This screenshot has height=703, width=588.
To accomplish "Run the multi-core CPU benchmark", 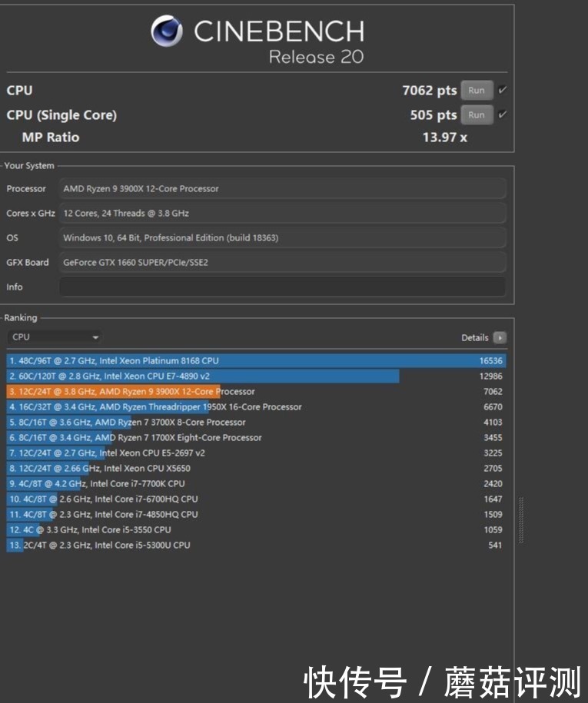I will [x=477, y=91].
